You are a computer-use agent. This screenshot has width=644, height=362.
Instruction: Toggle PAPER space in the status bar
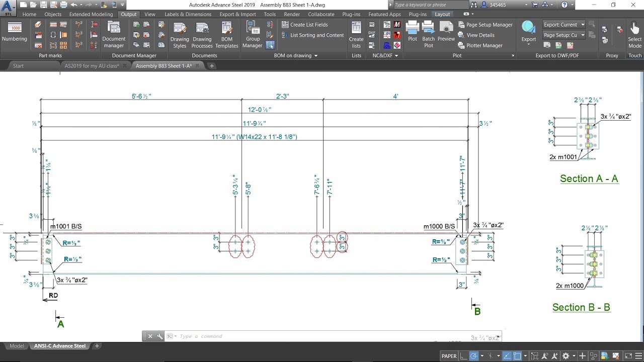click(x=449, y=355)
